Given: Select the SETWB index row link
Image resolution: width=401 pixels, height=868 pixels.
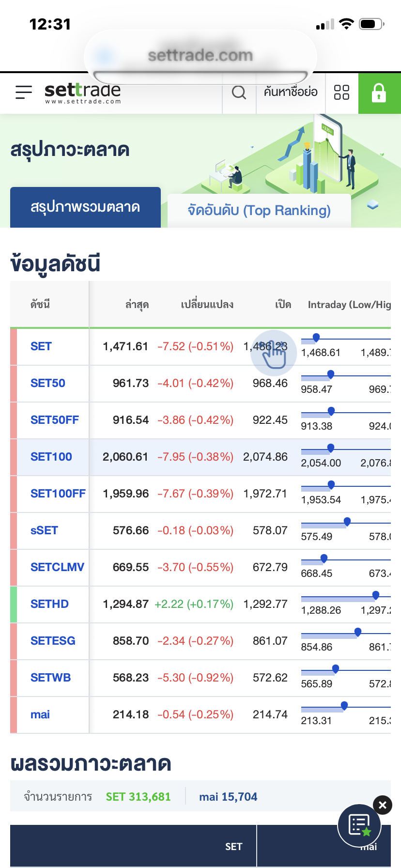Looking at the screenshot, I should point(51,678).
